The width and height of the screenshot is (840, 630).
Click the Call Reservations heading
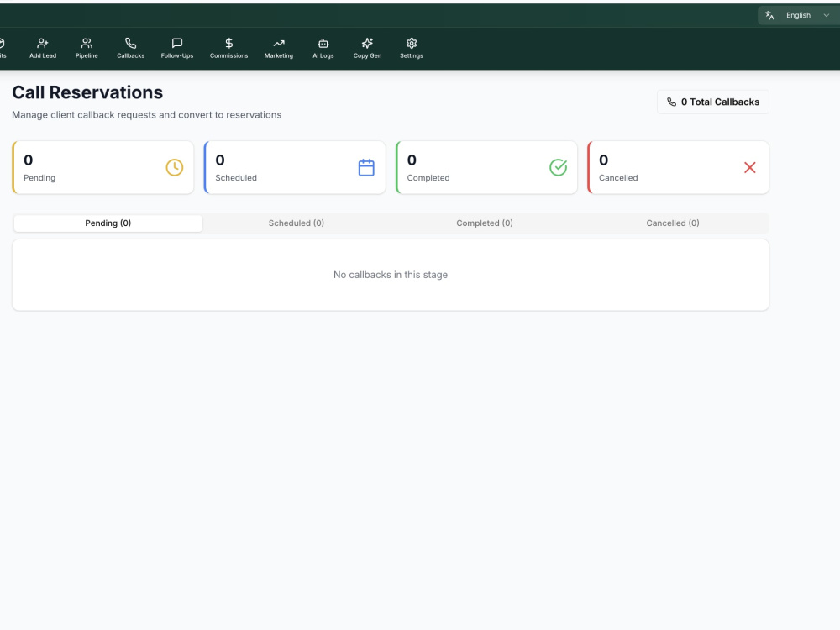click(87, 92)
